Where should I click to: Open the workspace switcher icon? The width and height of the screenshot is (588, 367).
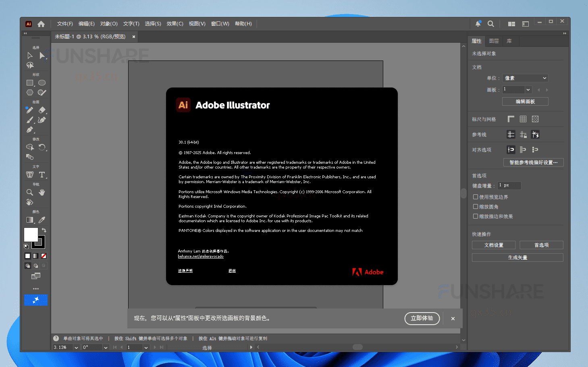pyautogui.click(x=526, y=24)
